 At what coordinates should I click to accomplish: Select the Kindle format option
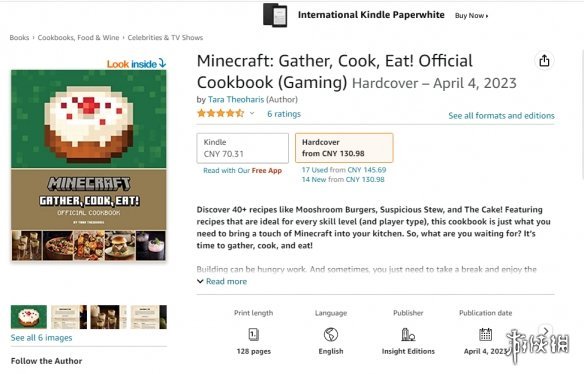click(x=242, y=148)
